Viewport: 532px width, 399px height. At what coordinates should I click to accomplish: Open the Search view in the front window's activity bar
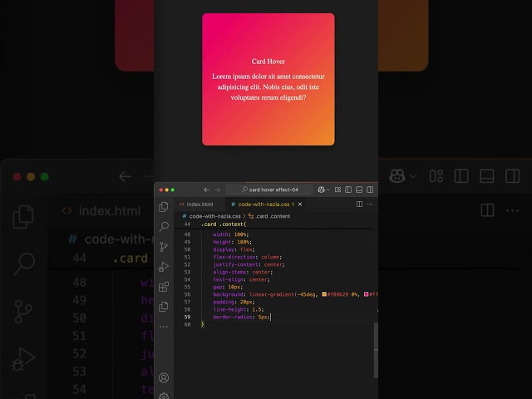click(164, 226)
